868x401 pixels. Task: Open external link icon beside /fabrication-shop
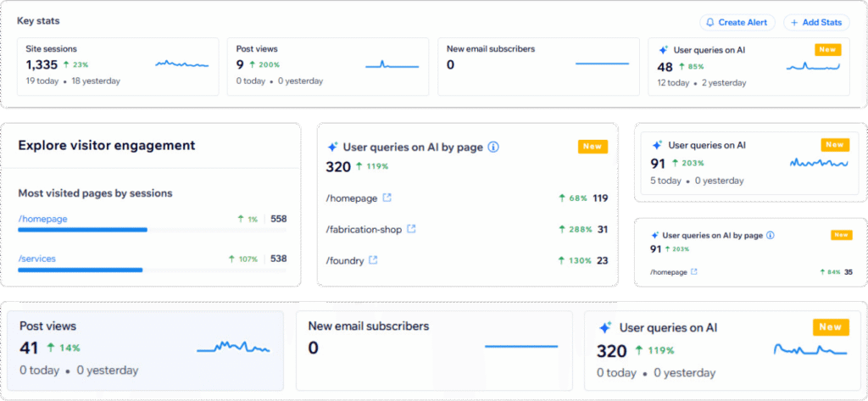click(412, 229)
